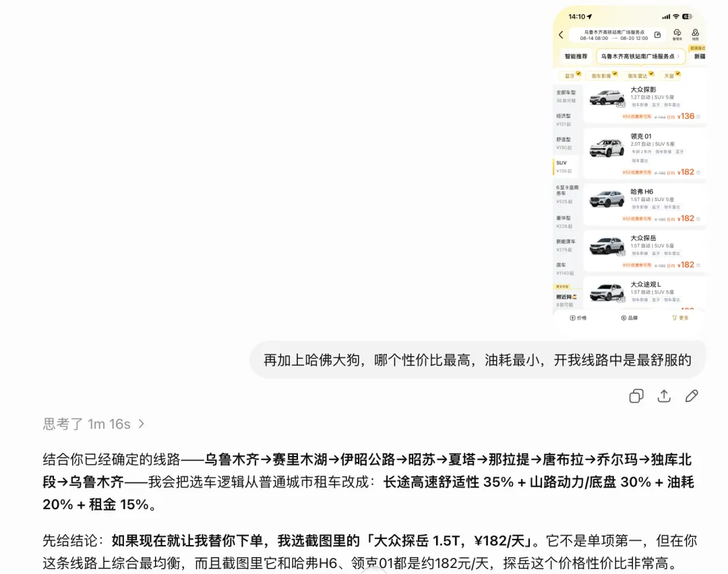This screenshot has height=574, width=728.
Task: Toggle the 天窗 filter chip
Action: (x=669, y=76)
